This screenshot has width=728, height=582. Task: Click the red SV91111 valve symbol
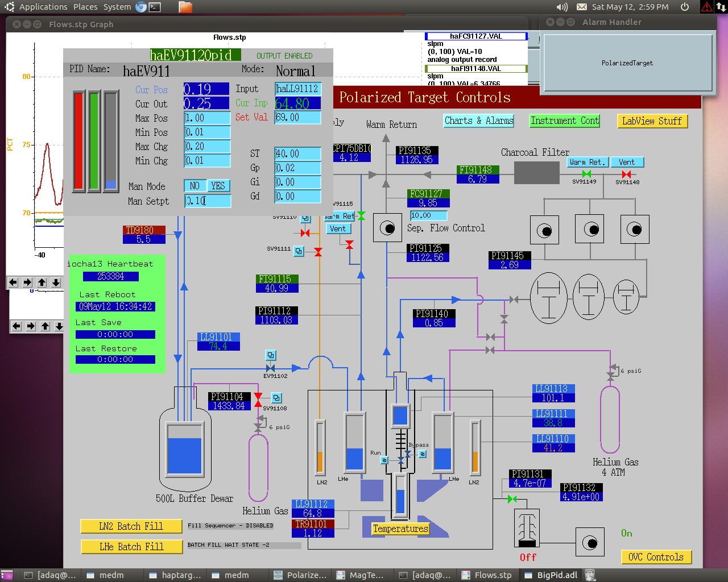(x=318, y=252)
